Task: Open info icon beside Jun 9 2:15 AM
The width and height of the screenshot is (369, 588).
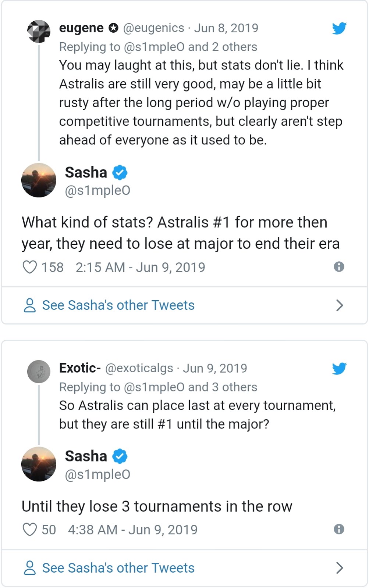Action: coord(339,267)
